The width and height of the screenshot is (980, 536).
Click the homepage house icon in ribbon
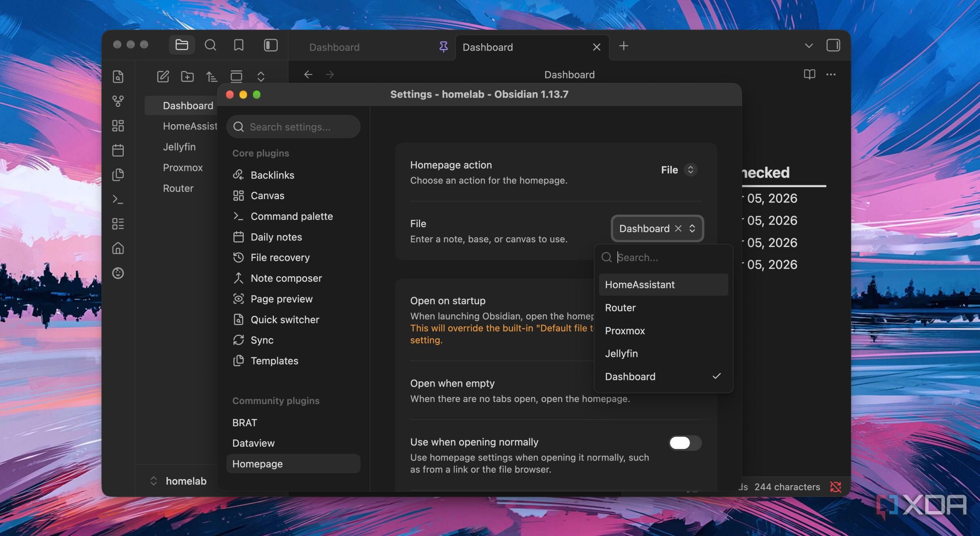(118, 248)
